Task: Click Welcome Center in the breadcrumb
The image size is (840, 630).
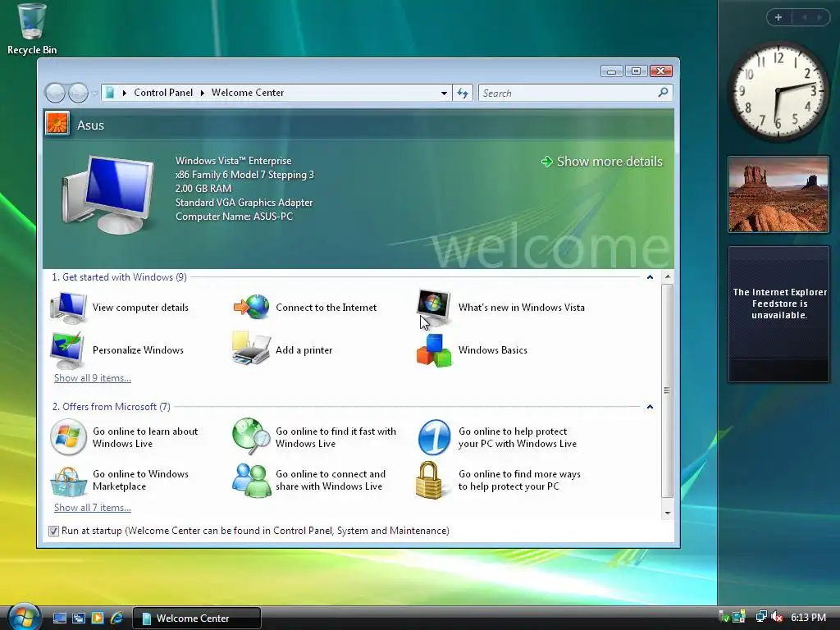Action: tap(248, 93)
